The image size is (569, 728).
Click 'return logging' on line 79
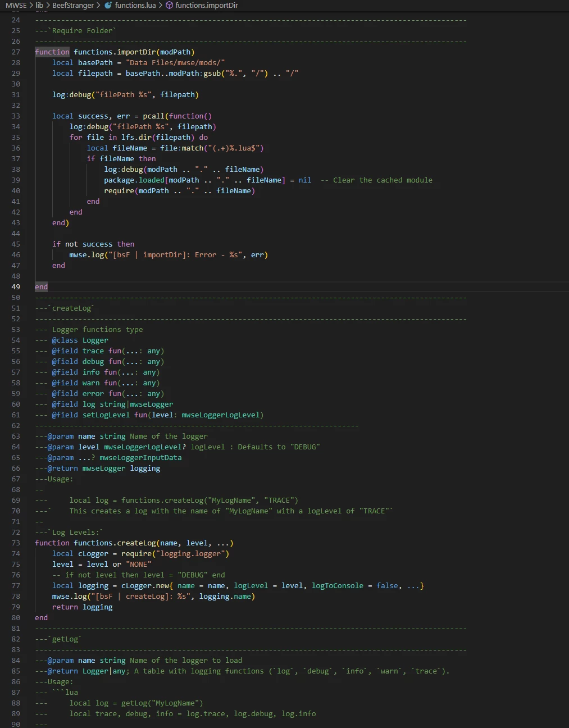(83, 607)
